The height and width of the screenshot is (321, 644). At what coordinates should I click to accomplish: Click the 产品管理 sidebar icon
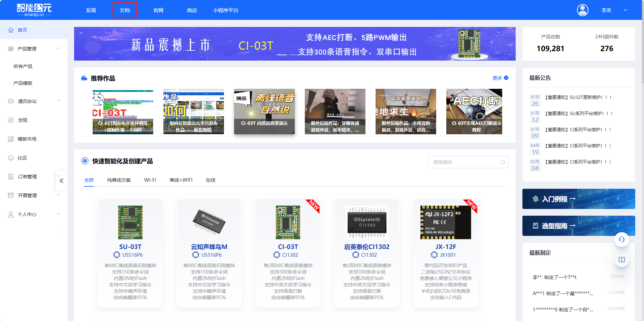10,48
